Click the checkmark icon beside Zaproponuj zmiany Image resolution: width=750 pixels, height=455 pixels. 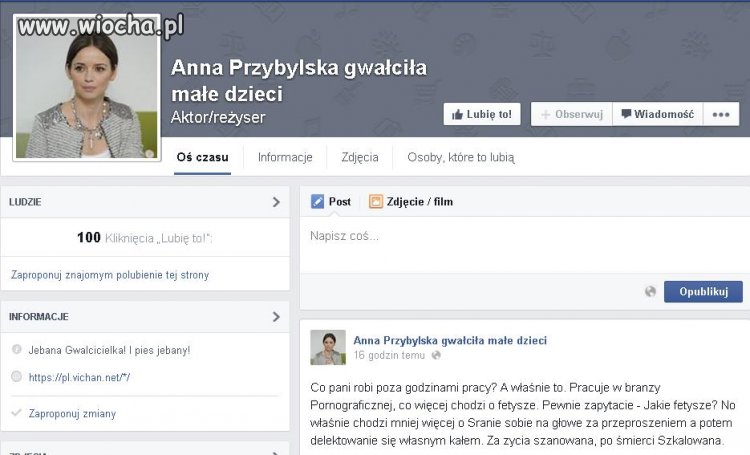click(x=16, y=412)
